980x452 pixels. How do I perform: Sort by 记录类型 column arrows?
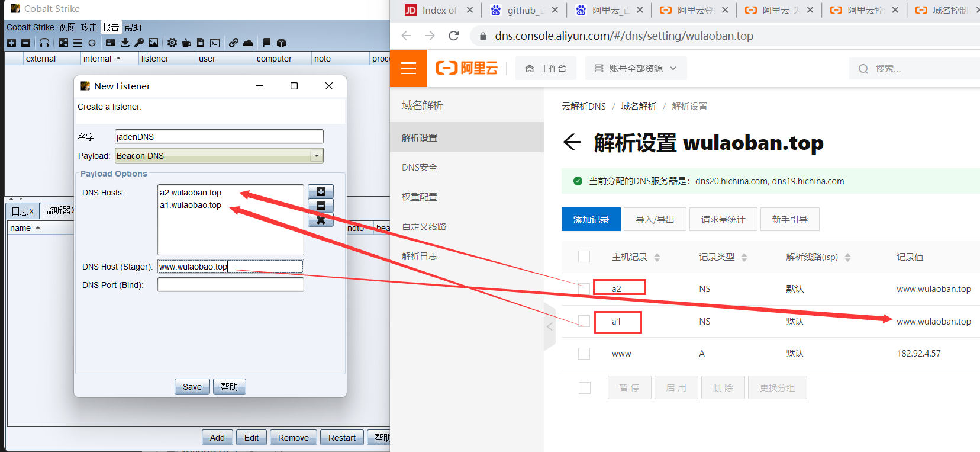click(x=744, y=257)
